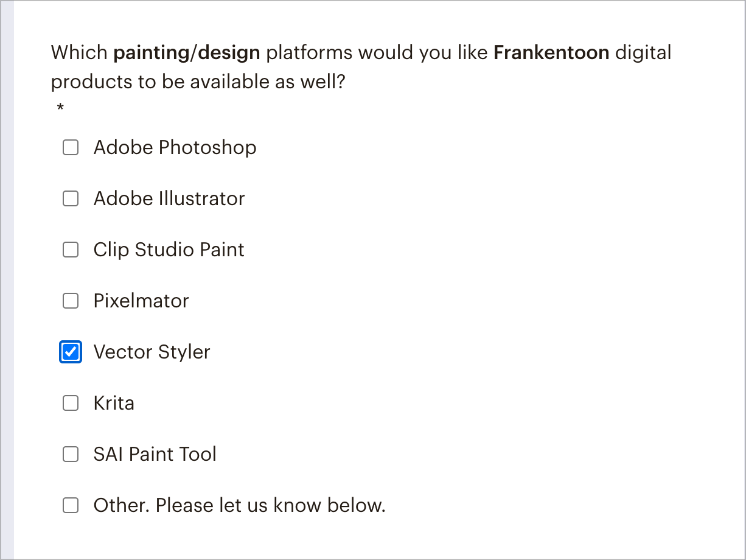This screenshot has width=746, height=560.
Task: Select the Pixelmator checkbox
Action: [x=71, y=301]
